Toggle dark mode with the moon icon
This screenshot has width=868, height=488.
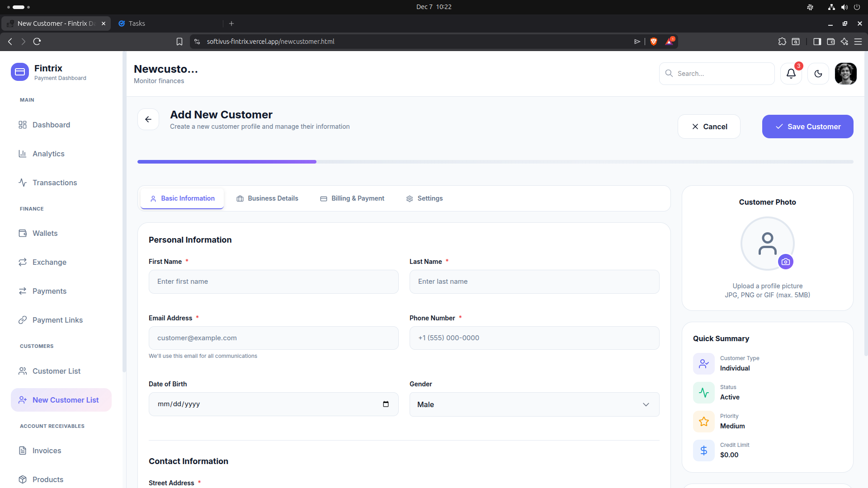coord(818,74)
